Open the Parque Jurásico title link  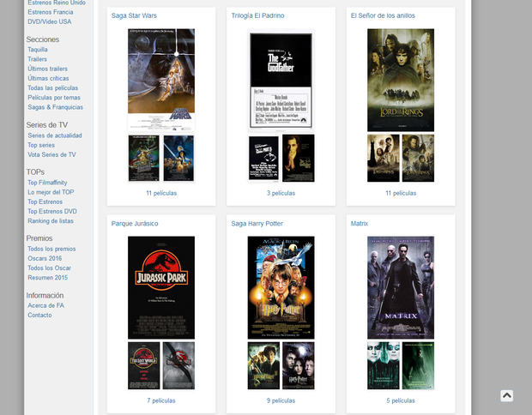135,224
